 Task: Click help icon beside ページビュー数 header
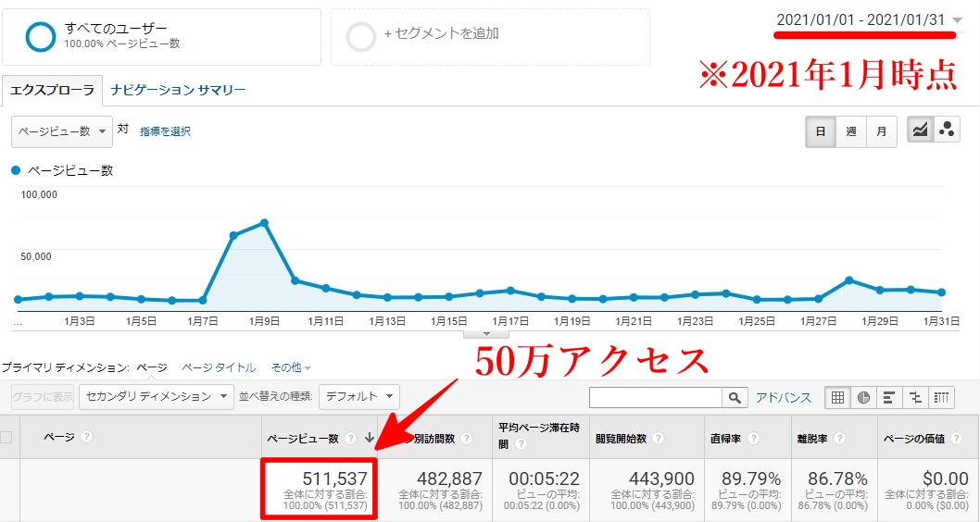click(351, 439)
